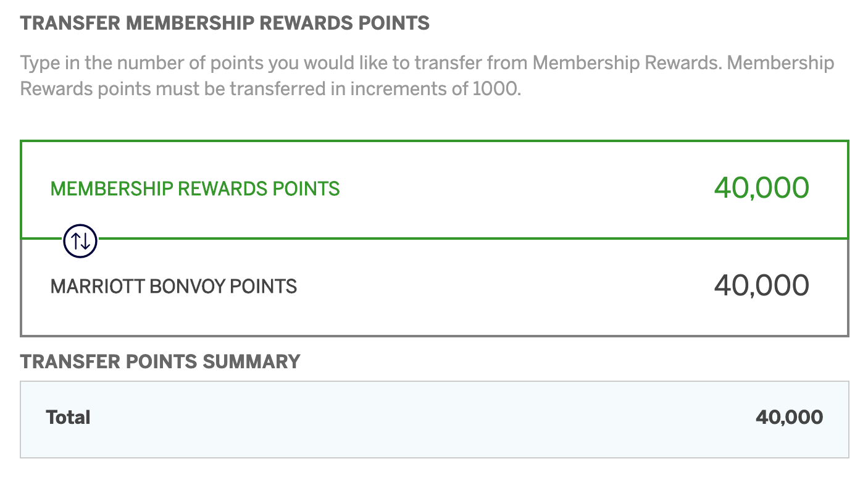
Task: Focus the green Membership Rewards 40,000 value
Action: [761, 188]
